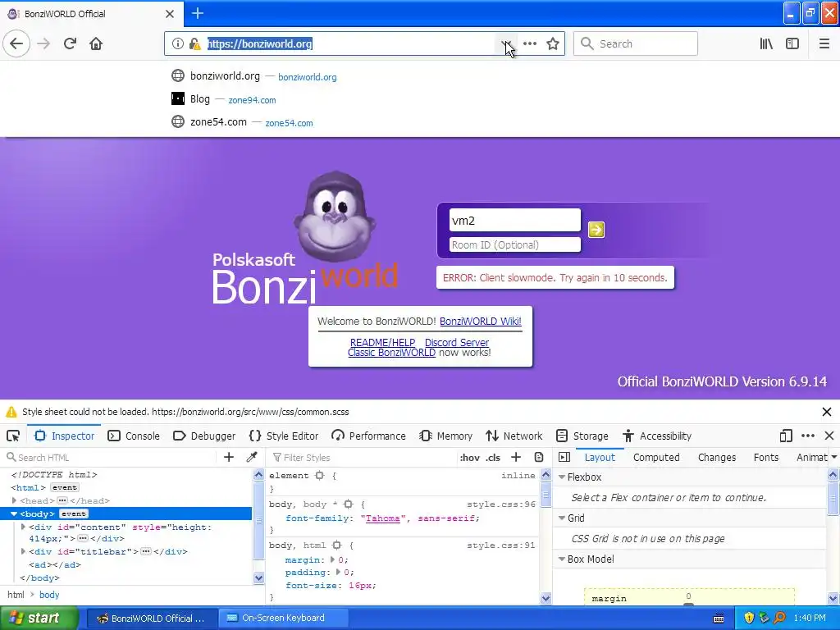
Task: Close the BonziWORLD Official tab
Action: coord(170,14)
